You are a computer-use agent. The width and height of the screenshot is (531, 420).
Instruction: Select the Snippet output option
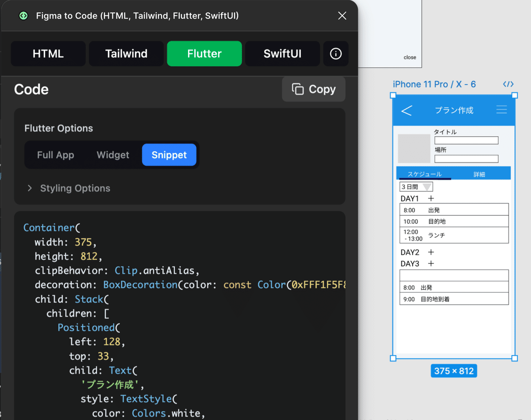pos(169,155)
